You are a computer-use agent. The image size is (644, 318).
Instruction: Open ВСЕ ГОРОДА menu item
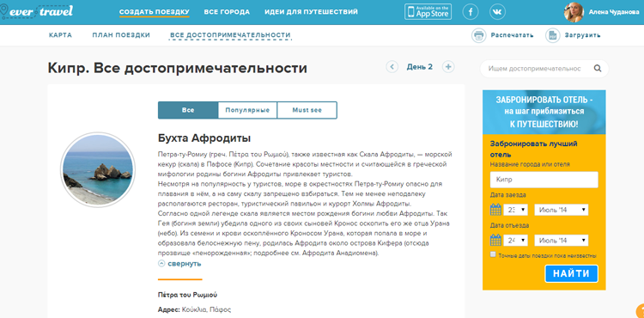pos(227,12)
